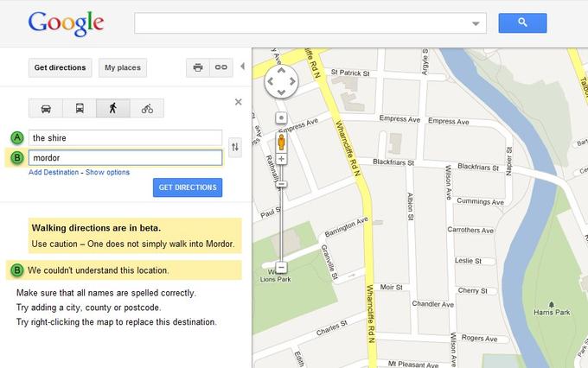
Task: Click 'Charles St' map label
Action: click(x=332, y=328)
